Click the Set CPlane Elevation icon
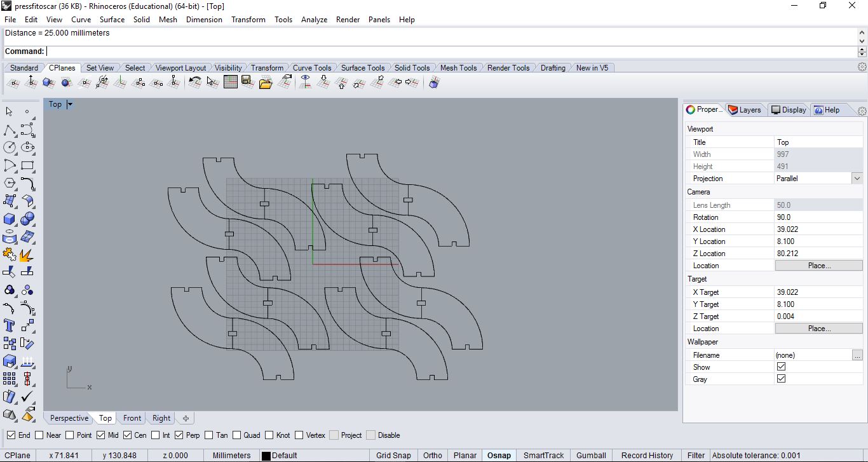The height and width of the screenshot is (462, 868). pyautogui.click(x=31, y=82)
